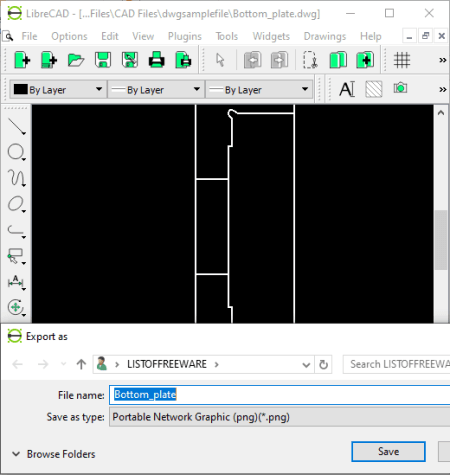
Task: Select the Line tool in the left toolbar
Action: tap(17, 127)
